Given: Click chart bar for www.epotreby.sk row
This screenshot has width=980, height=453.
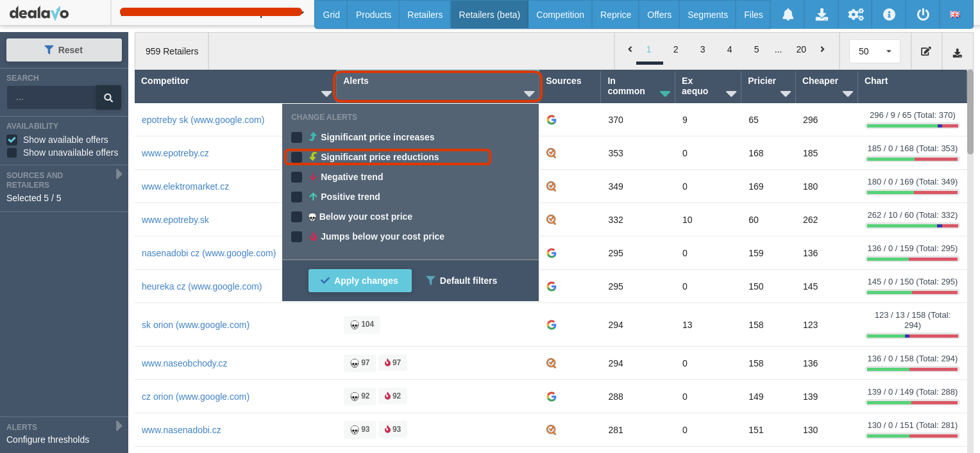Looking at the screenshot, I should pos(912,226).
